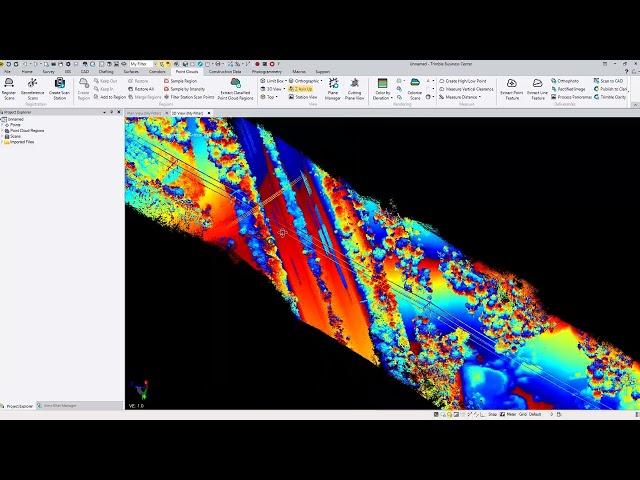Open the Plane Manager
The image size is (640, 480).
pyautogui.click(x=333, y=88)
